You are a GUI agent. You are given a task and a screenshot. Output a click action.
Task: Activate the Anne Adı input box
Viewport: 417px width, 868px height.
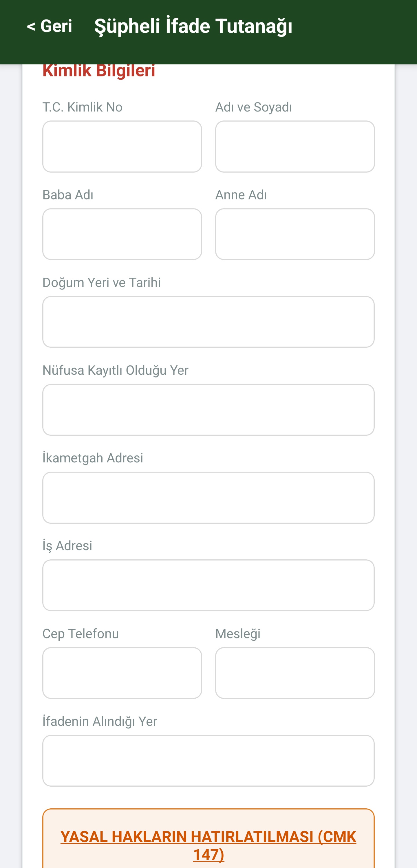(x=295, y=234)
